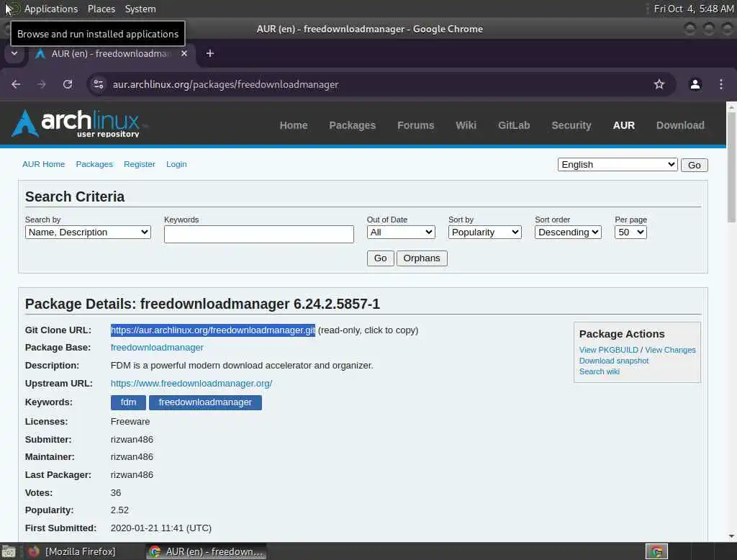Image resolution: width=737 pixels, height=560 pixels.
Task: Click the freedownloadmanager keyword tag
Action: (205, 402)
